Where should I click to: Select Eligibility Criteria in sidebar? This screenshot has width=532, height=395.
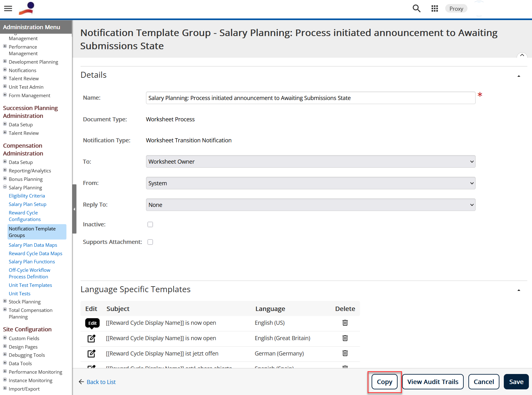(27, 196)
